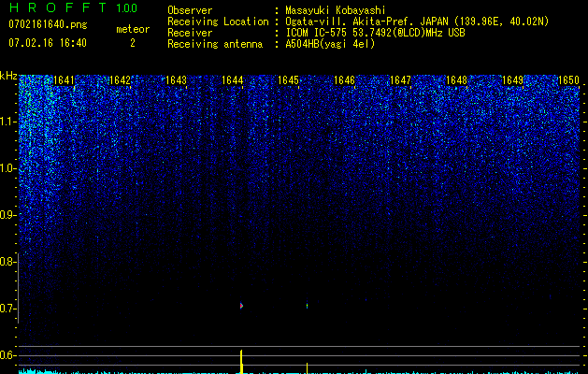Click the 0.8 kHz axis label
The height and width of the screenshot is (374, 588).
coord(7,262)
